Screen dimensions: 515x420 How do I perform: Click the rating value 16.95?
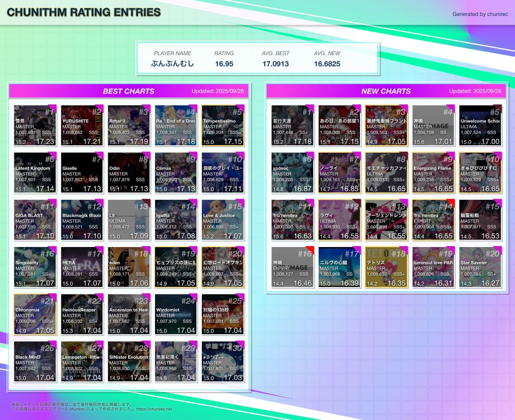(224, 64)
